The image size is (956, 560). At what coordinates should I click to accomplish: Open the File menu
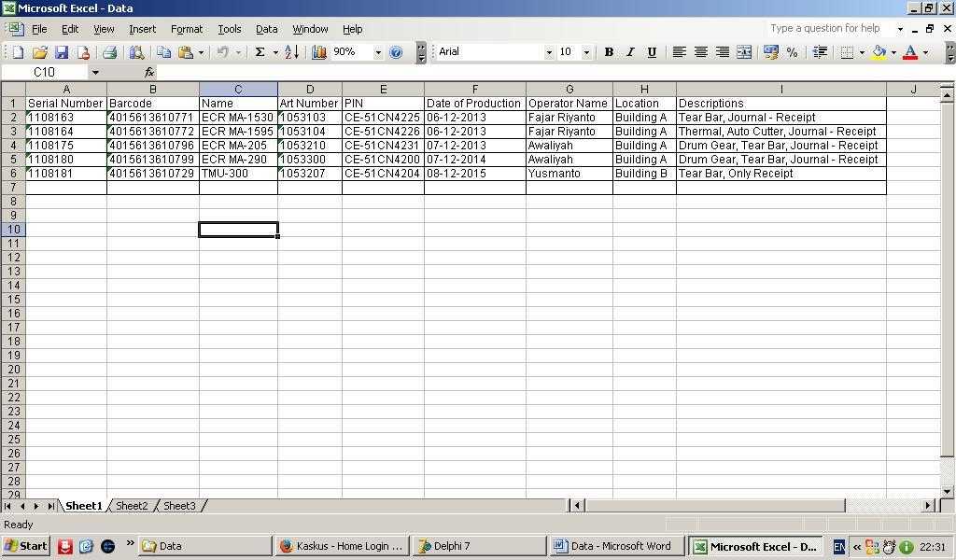(x=39, y=29)
